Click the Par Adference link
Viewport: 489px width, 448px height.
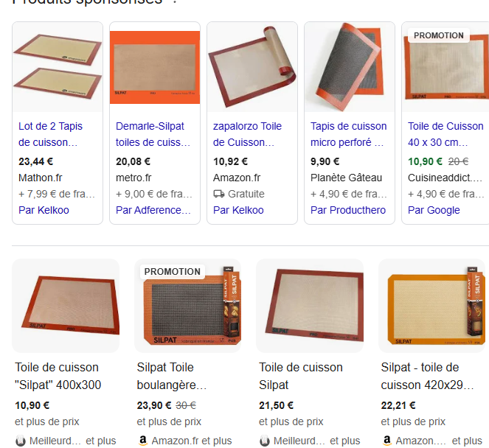[x=153, y=210]
